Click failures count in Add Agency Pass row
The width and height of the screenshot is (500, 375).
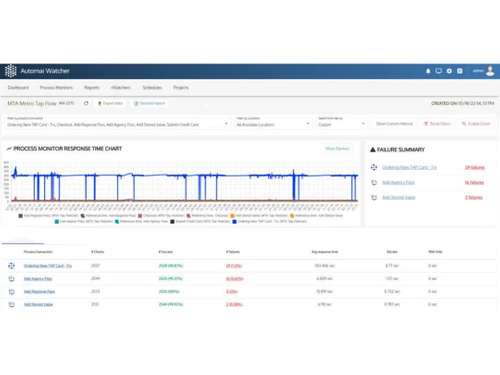[235, 279]
